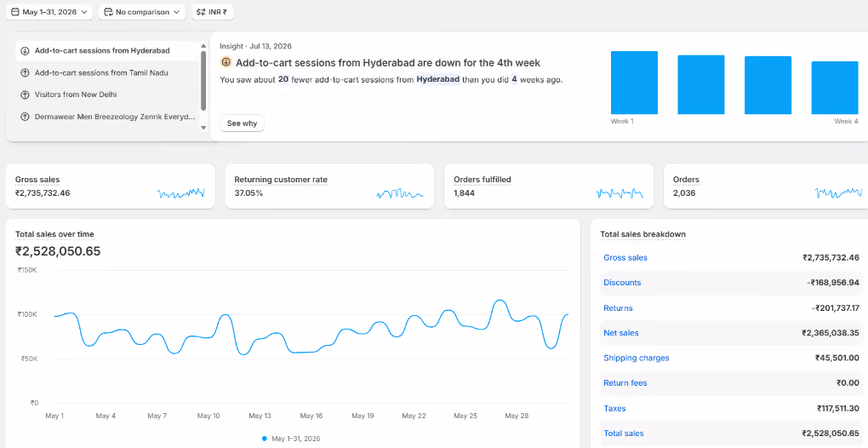Click the 37.05% returning rate value
The image size is (868, 448).
(248, 193)
